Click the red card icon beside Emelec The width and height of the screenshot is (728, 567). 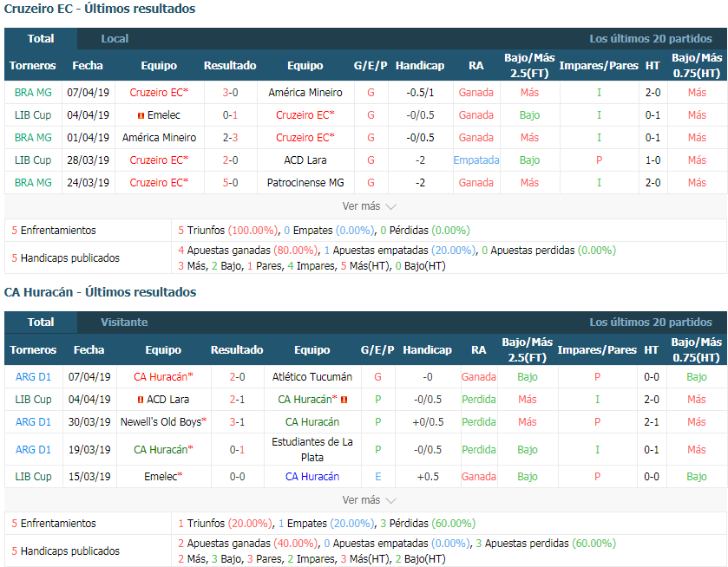coord(141,115)
